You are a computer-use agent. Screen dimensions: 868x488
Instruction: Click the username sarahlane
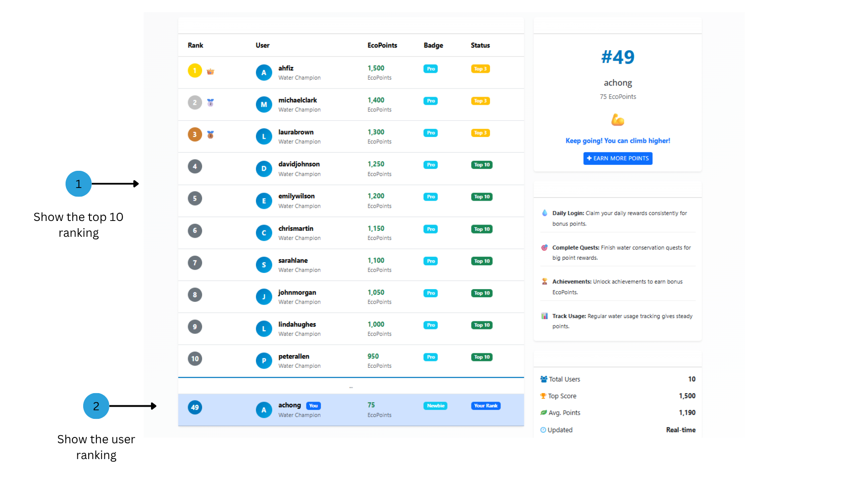pyautogui.click(x=293, y=260)
